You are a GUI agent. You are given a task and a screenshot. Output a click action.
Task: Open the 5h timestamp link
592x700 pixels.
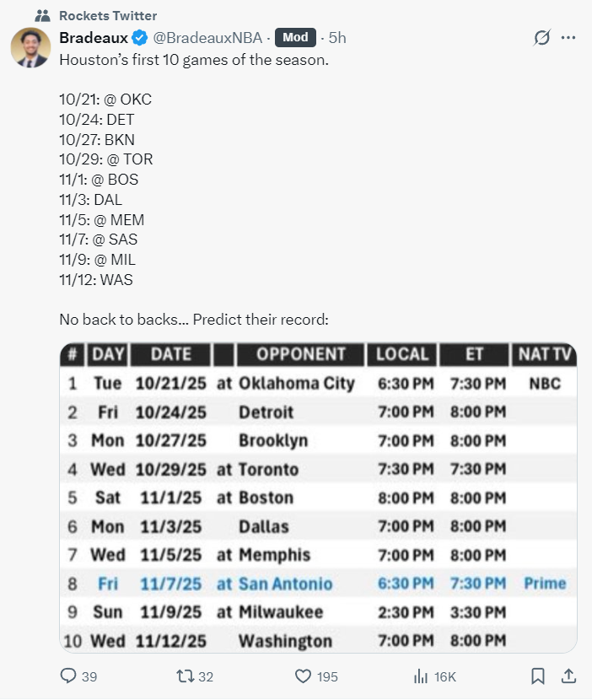point(337,38)
